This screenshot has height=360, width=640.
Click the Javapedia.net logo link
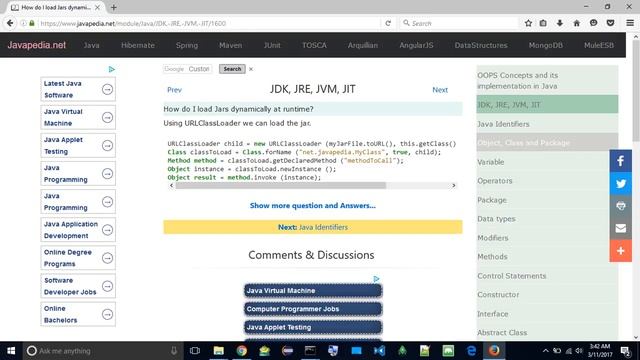[x=37, y=45]
